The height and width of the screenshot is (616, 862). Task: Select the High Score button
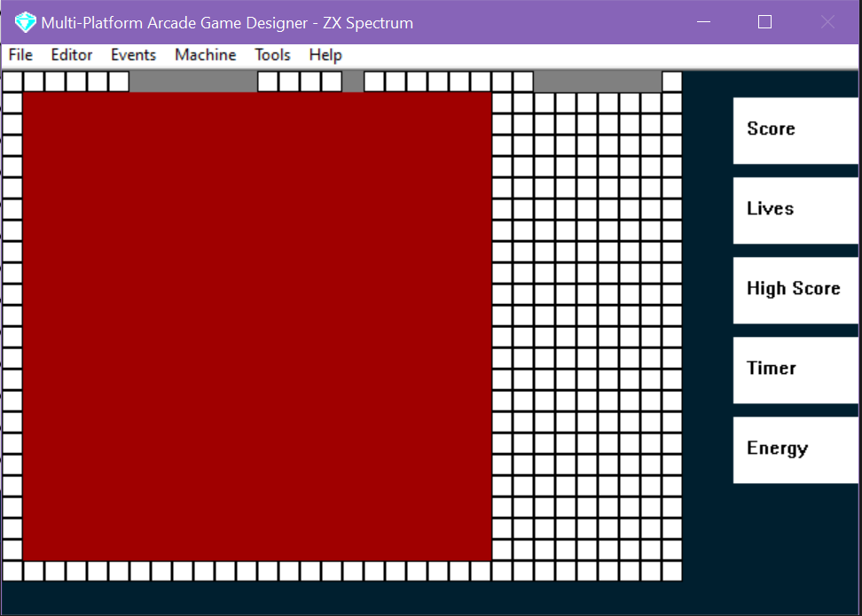point(795,290)
